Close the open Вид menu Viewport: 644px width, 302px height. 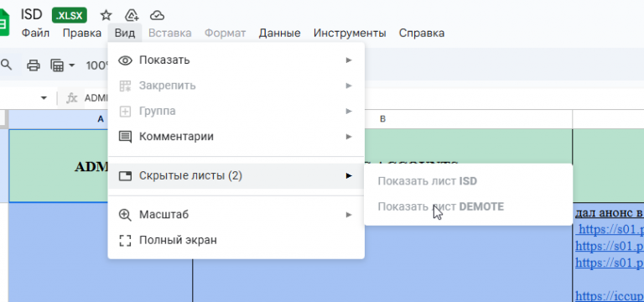coord(125,34)
